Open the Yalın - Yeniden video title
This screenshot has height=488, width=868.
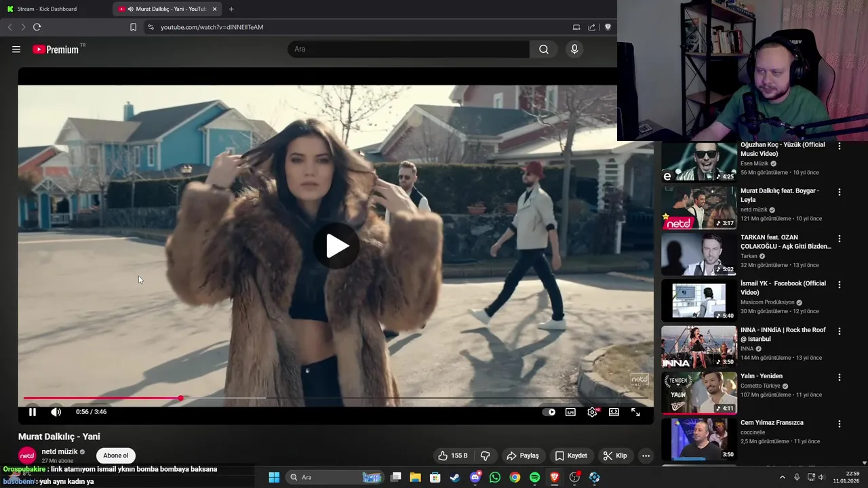click(x=762, y=376)
